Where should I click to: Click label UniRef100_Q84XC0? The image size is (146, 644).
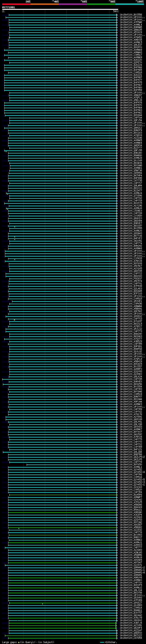point(131,218)
